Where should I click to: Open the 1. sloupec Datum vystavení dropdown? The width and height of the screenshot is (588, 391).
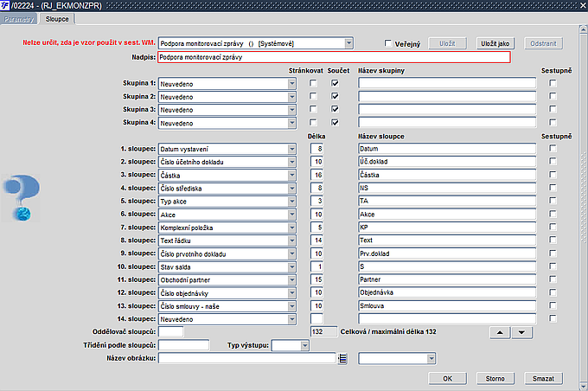click(291, 149)
